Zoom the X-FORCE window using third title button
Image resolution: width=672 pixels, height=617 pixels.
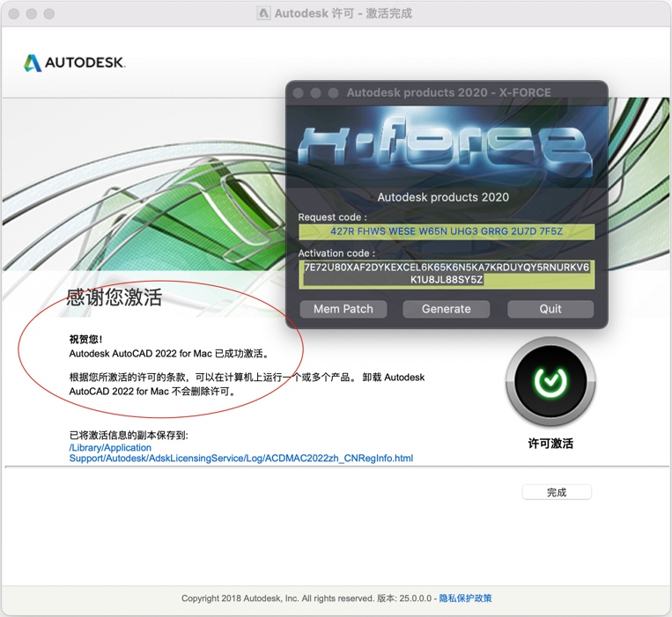334,93
